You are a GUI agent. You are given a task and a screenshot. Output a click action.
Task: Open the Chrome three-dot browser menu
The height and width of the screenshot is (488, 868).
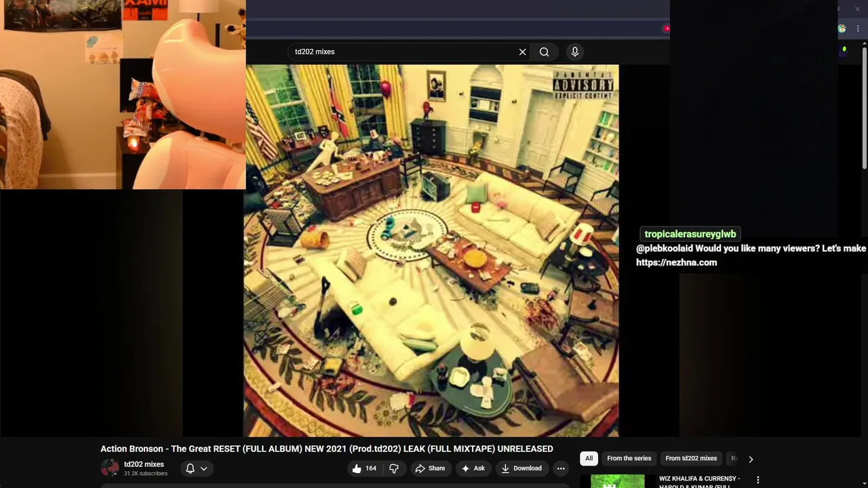pyautogui.click(x=859, y=28)
